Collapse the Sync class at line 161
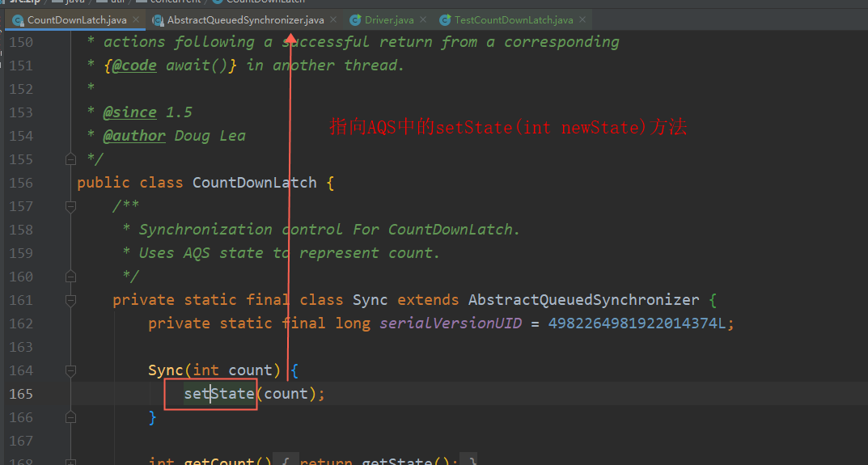Screen dimensions: 868x465 coord(70,300)
